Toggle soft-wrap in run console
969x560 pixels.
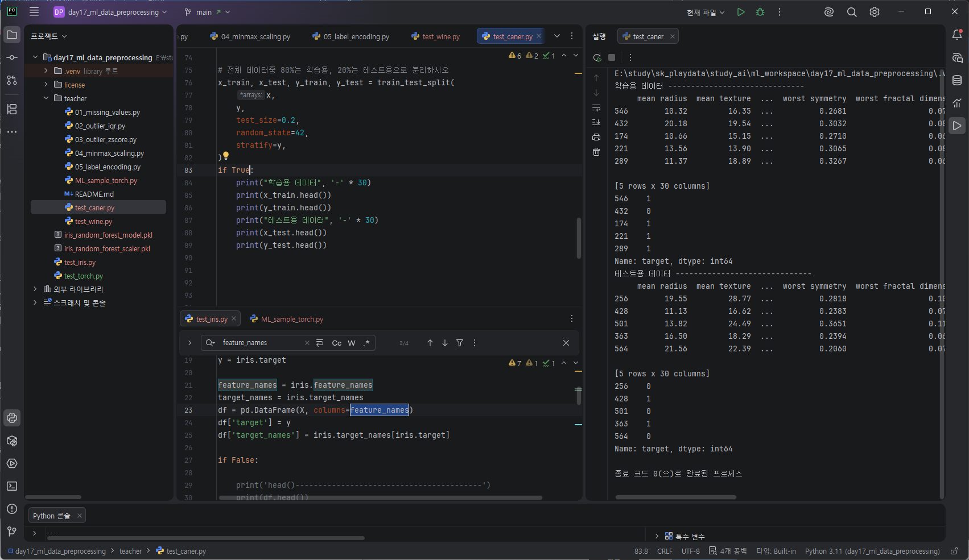click(x=596, y=107)
